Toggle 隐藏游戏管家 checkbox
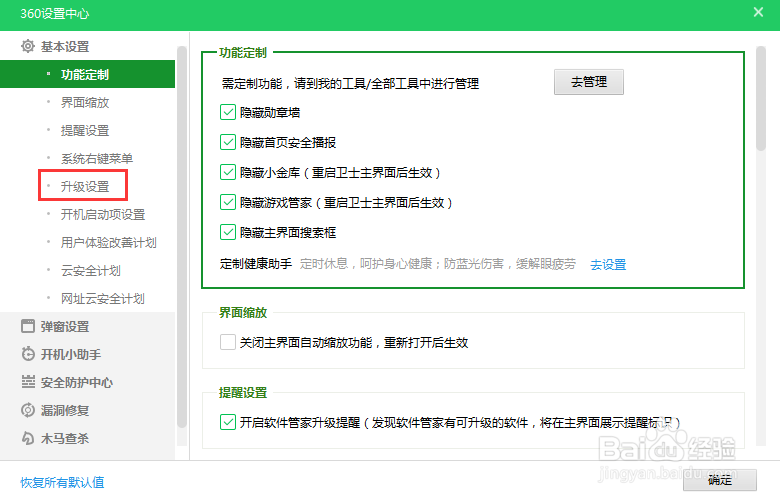The image size is (780, 500). pos(228,202)
